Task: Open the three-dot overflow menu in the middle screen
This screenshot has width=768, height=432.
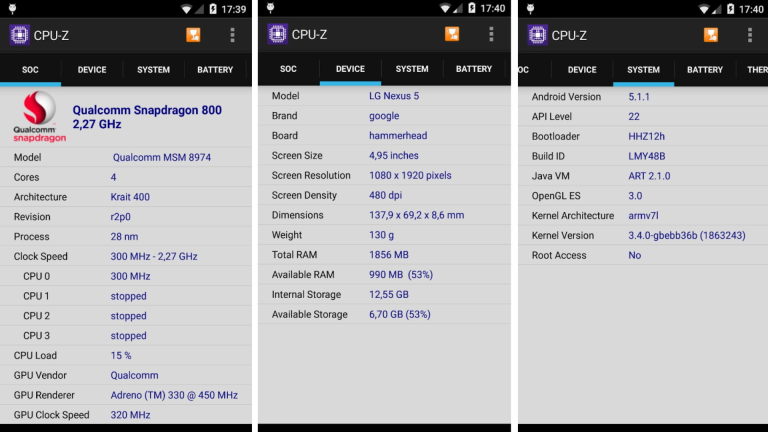Action: pos(491,34)
